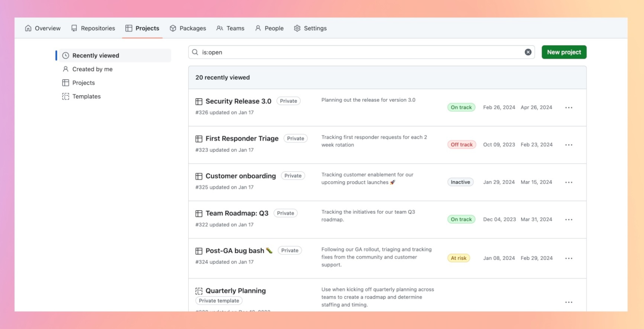Image resolution: width=644 pixels, height=329 pixels.
Task: Open the Quarterly Planning template
Action: 236,291
